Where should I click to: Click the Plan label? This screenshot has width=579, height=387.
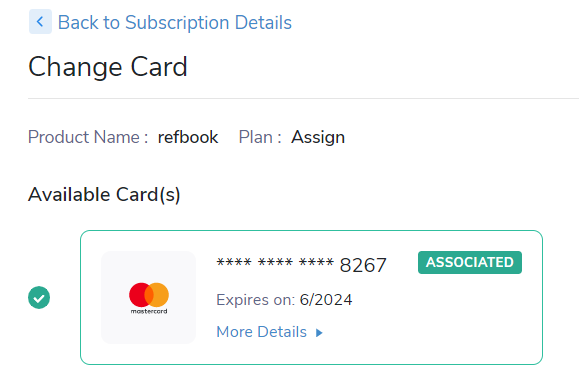(260, 137)
